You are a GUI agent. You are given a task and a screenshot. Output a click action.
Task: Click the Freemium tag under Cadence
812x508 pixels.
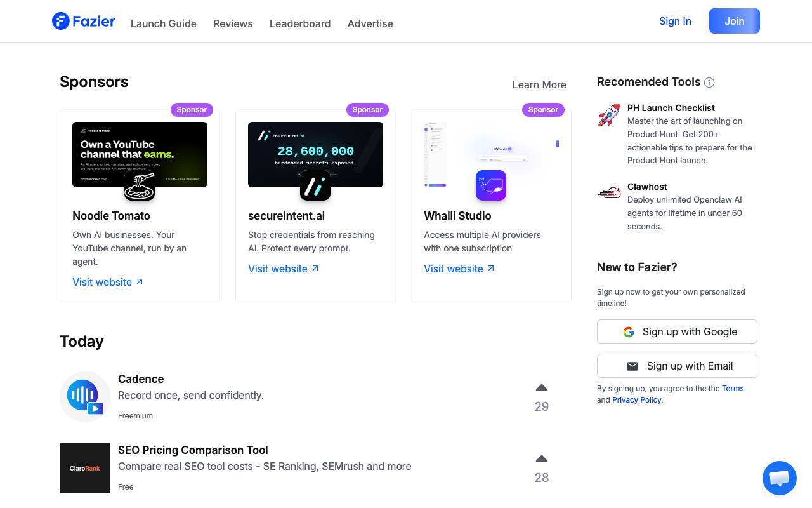135,416
